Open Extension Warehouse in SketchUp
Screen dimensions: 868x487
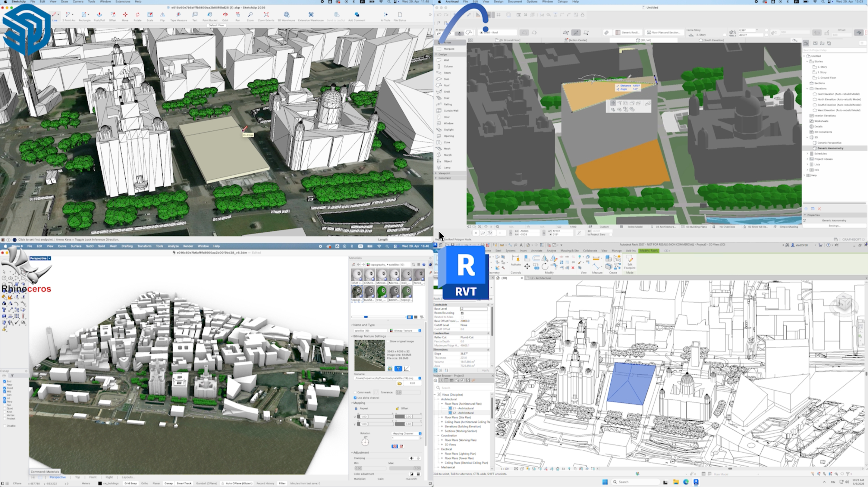pos(311,16)
